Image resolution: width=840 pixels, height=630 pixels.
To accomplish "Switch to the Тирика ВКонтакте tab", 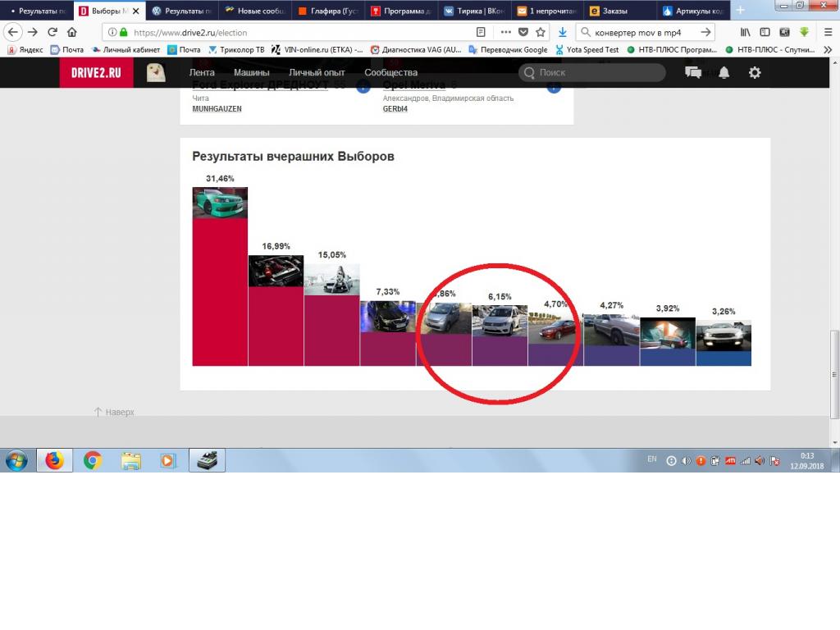I will pos(473,11).
